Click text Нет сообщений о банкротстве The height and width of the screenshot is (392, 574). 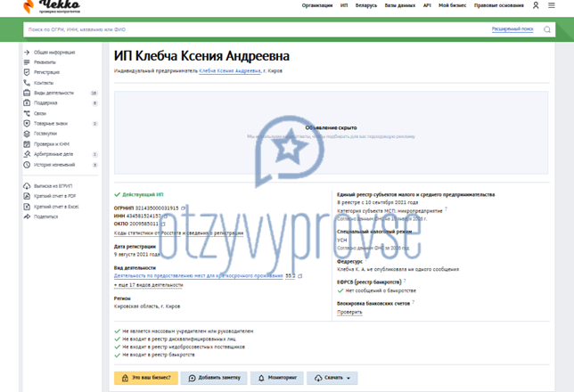[381, 290]
